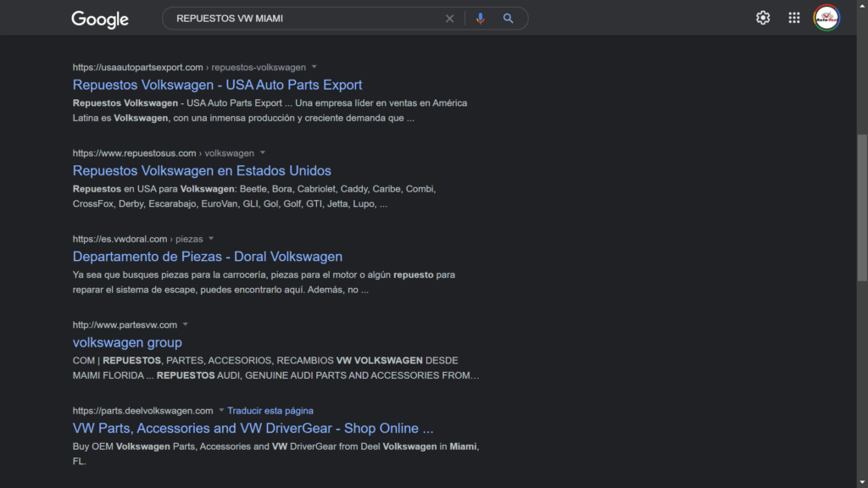Open Departamento de Piezas - Doral Volkswagen
Image resolution: width=868 pixels, height=488 pixels.
(208, 257)
